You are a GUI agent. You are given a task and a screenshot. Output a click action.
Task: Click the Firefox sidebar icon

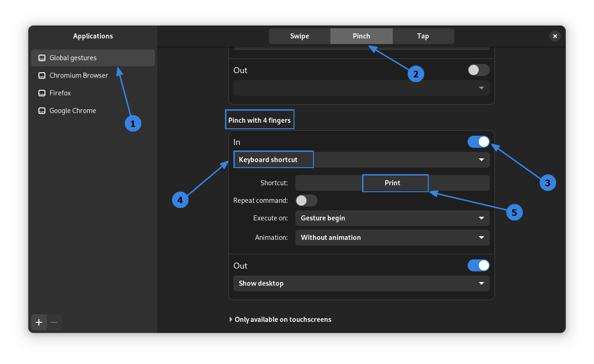(x=42, y=93)
